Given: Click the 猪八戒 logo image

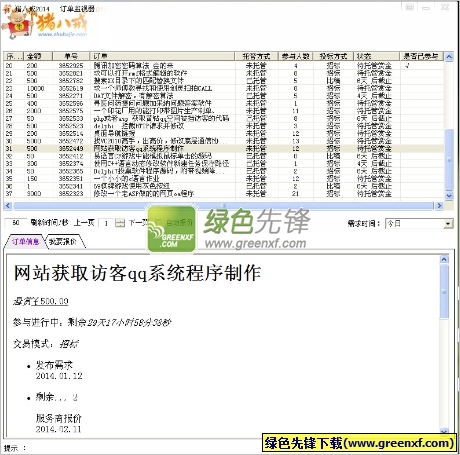Looking at the screenshot, I should click(44, 24).
